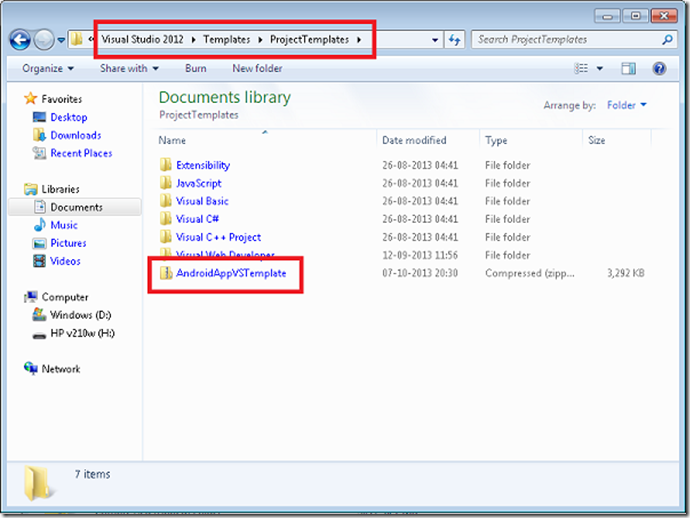Open Help with question mark icon

click(x=659, y=69)
